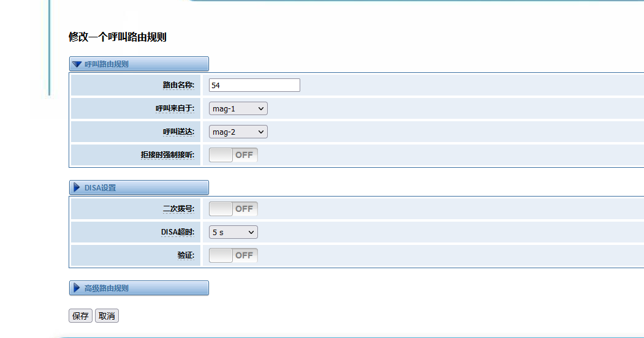Toggle the 拒接时强制接听 switch
The height and width of the screenshot is (338, 644).
(x=233, y=155)
